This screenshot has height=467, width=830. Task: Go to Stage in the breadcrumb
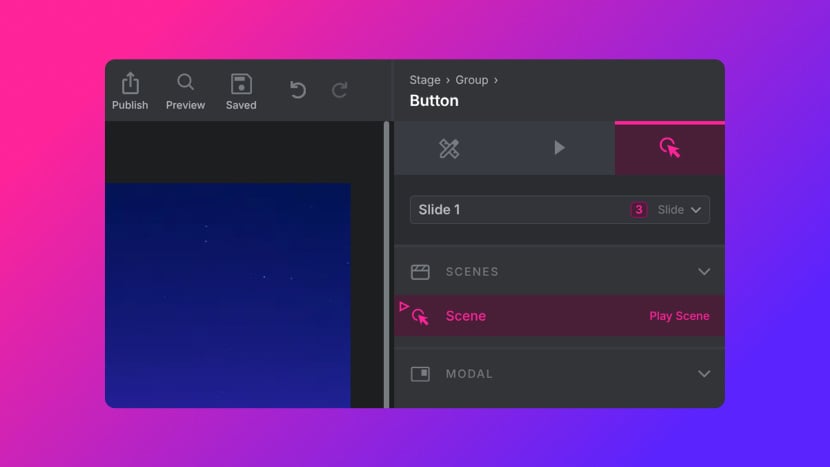point(424,80)
